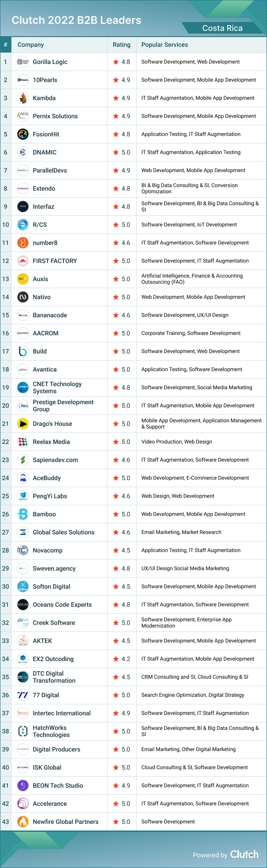Click the Clutch 2022 B2B Leaders title

coord(76,20)
